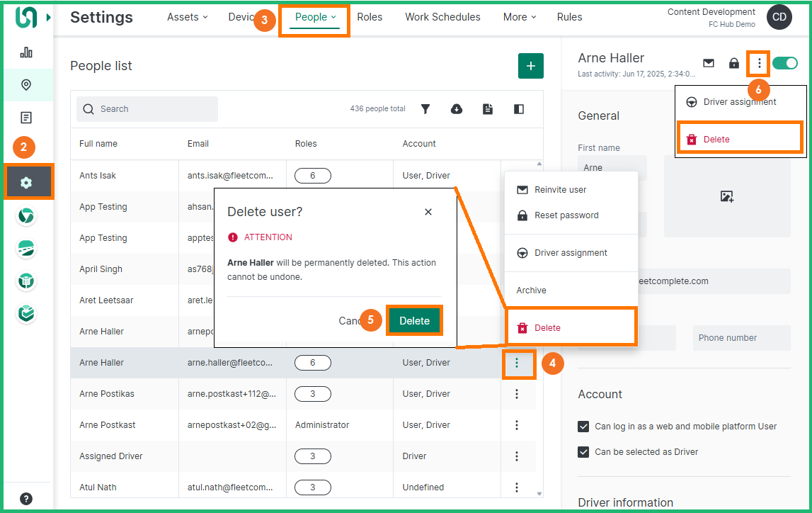Screen dimensions: 812x513
Task: Select Reset password from context menu
Action: pos(566,215)
